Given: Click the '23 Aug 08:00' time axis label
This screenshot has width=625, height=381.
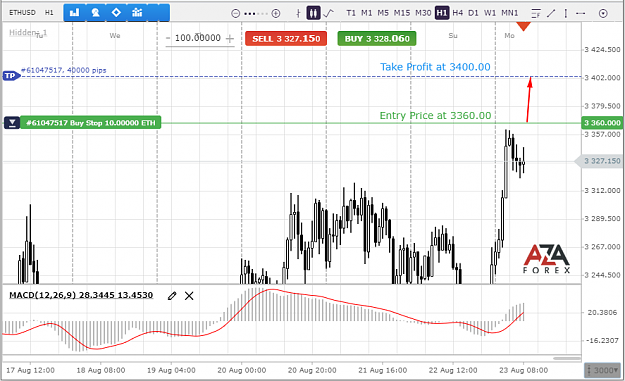Looking at the screenshot, I should pyautogui.click(x=523, y=370).
